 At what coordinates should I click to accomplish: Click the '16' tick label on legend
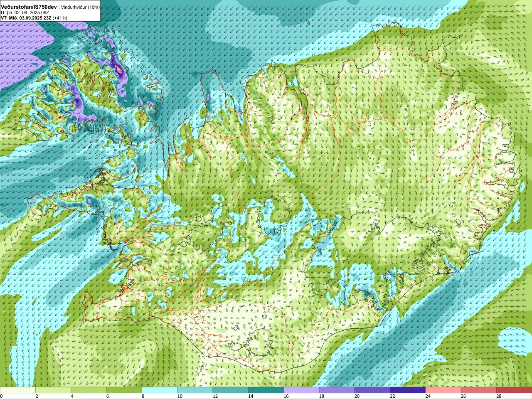[x=286, y=396]
